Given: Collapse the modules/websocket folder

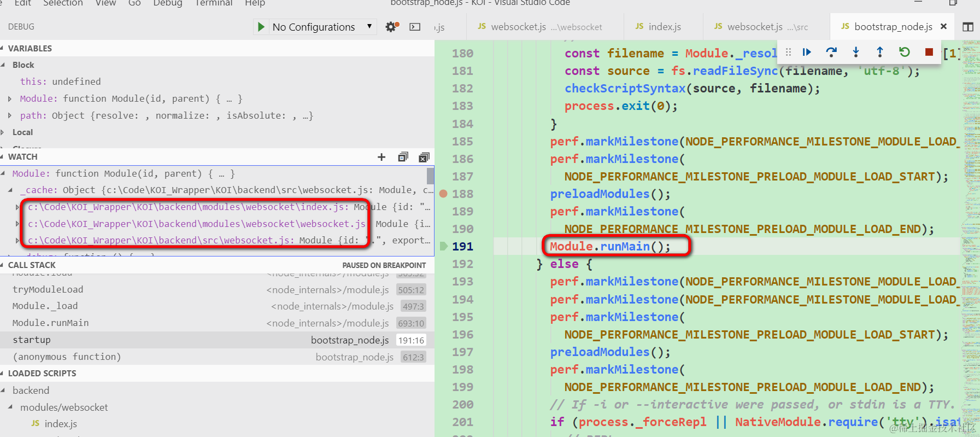Looking at the screenshot, I should tap(10, 407).
